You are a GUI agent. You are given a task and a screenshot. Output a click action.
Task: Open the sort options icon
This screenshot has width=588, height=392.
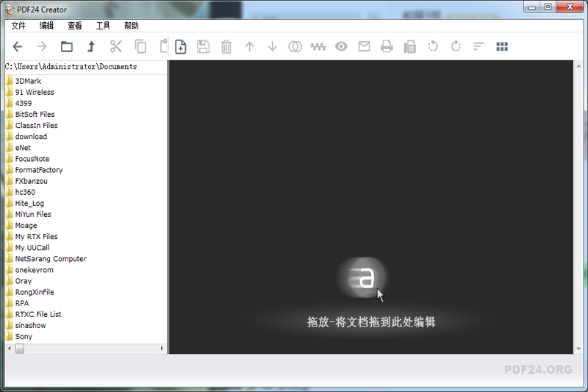(x=478, y=46)
